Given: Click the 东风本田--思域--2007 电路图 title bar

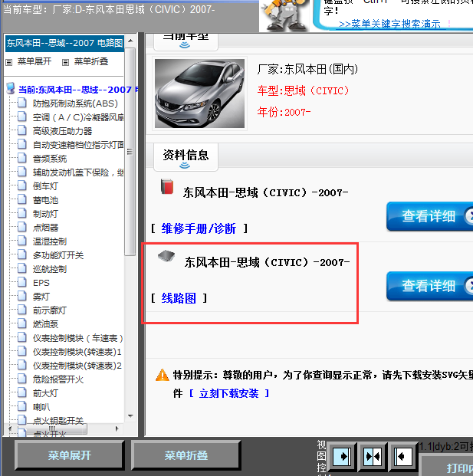Looking at the screenshot, I should pos(64,43).
